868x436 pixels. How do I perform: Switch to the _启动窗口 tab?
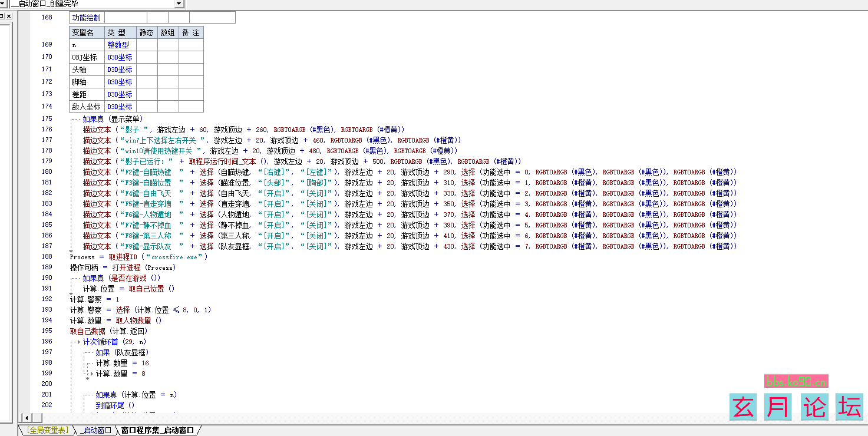coord(97,430)
